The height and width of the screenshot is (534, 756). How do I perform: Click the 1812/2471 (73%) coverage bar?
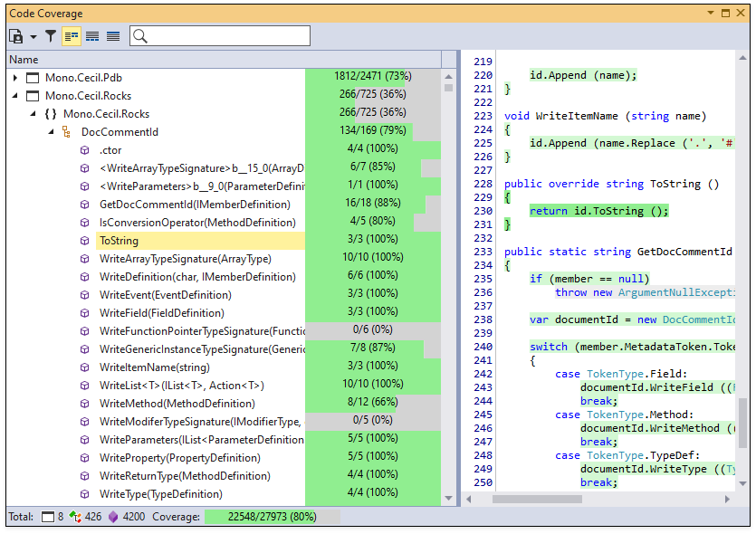coord(373,76)
